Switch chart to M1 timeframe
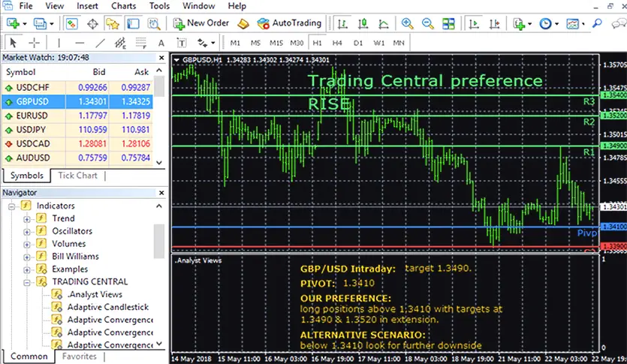 click(x=235, y=43)
